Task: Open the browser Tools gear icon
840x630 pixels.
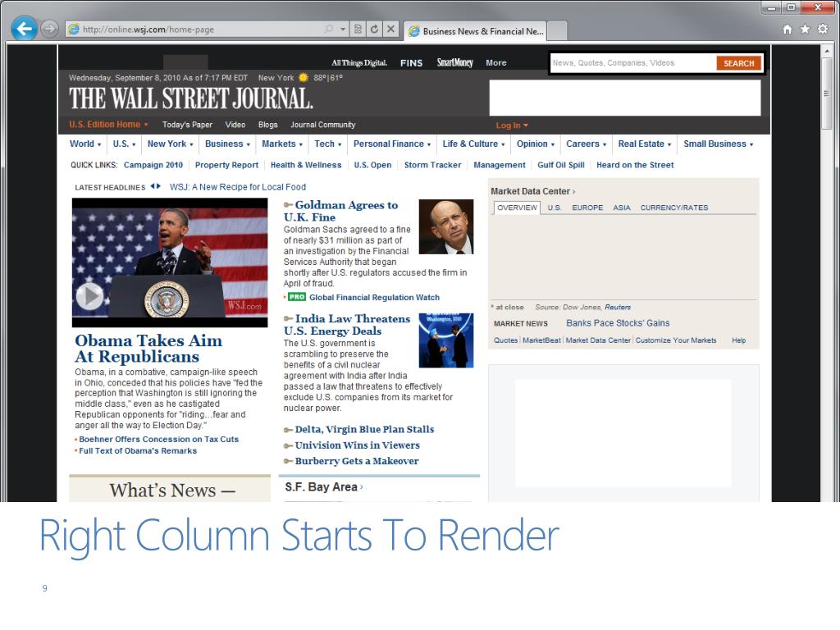Action: [823, 30]
